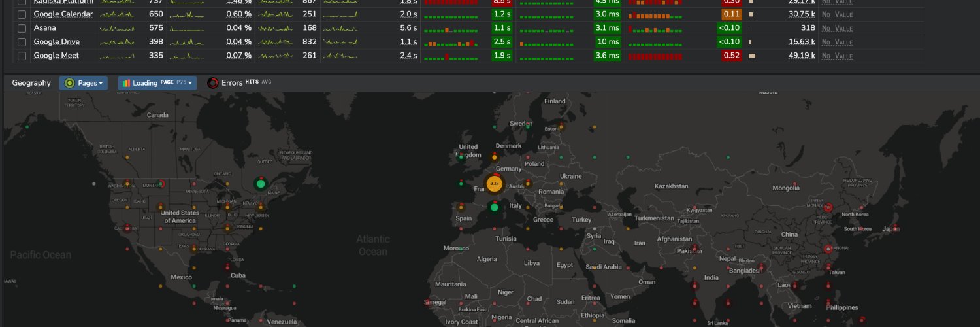Image resolution: width=980 pixels, height=327 pixels.
Task: Click the 15.63 k value
Action: (802, 42)
